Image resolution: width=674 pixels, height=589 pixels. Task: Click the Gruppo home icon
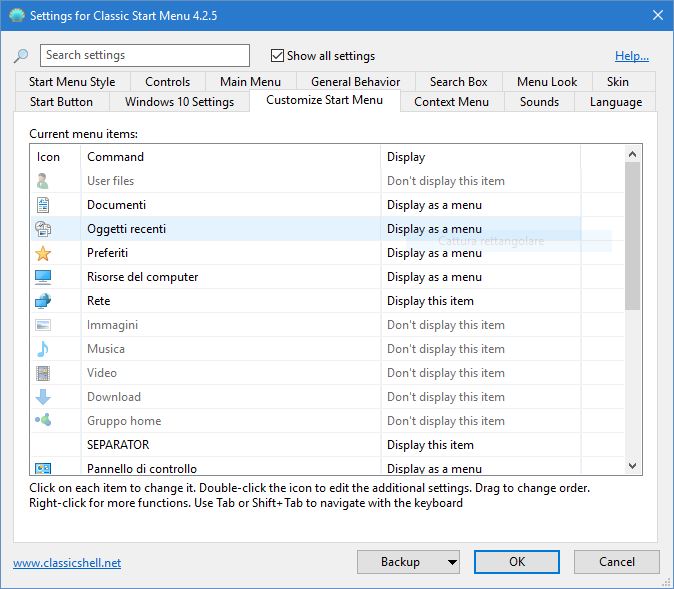[x=43, y=419]
